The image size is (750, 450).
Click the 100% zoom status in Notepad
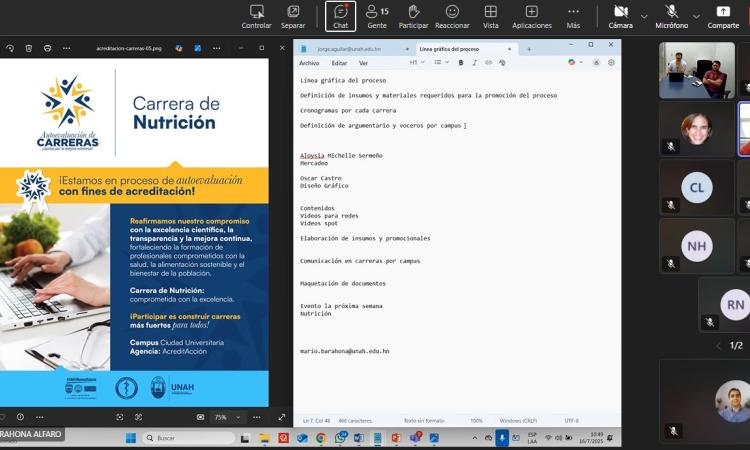coord(476,421)
